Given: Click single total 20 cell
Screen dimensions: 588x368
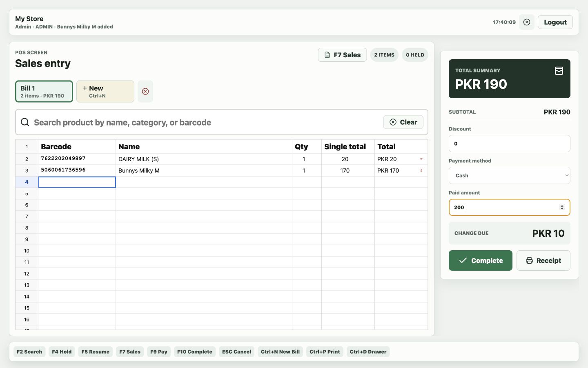Looking at the screenshot, I should click(x=348, y=159).
